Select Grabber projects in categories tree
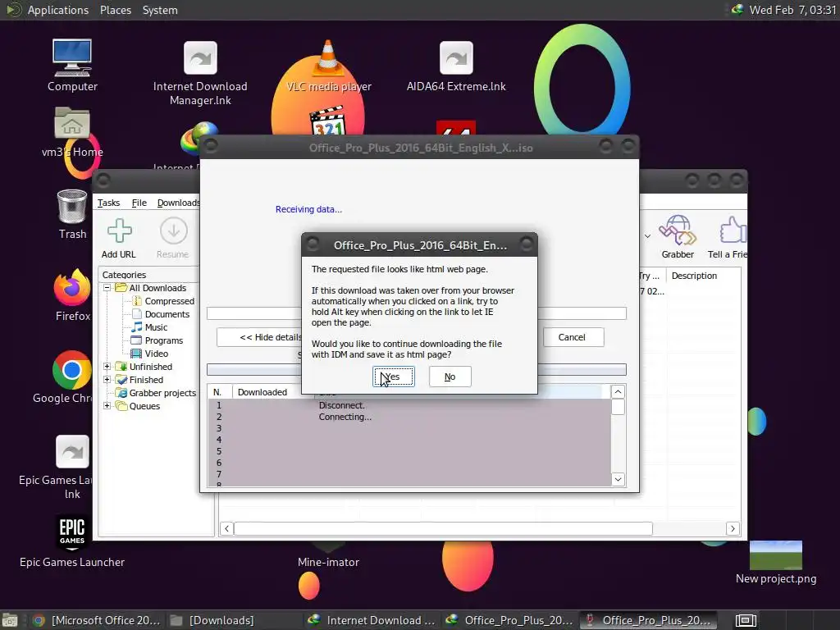The image size is (840, 630). click(x=162, y=393)
